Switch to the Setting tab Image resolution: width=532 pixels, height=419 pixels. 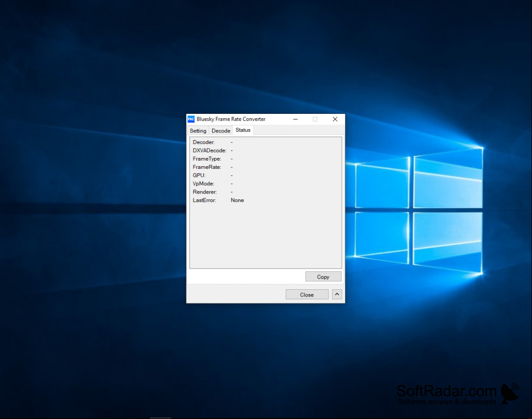198,131
